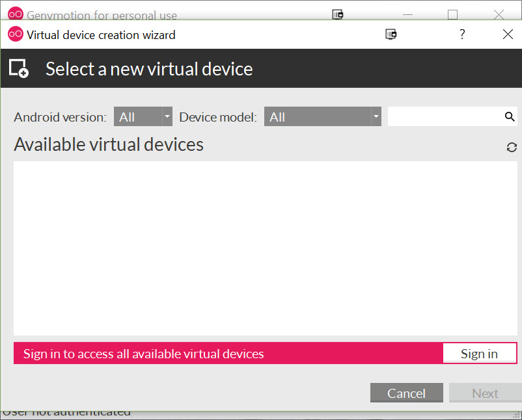Viewport: 522px width, 420px height.
Task: Minimize the Genymotion main window
Action: [407, 14]
